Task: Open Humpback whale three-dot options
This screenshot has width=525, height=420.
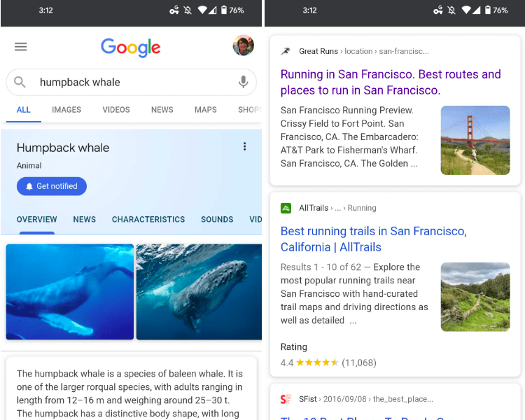Action: coord(244,146)
